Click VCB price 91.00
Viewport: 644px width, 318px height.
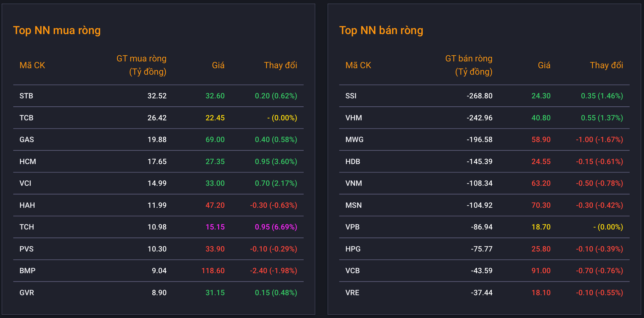(541, 271)
